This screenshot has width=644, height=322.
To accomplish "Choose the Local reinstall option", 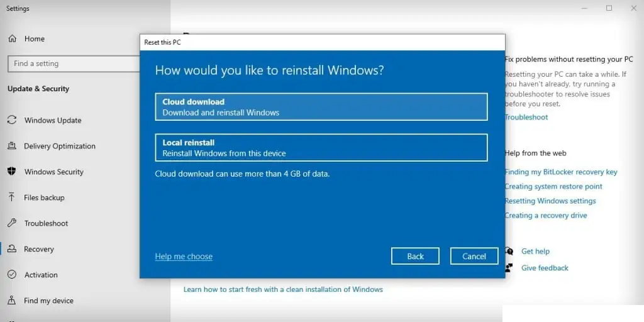I will 321,148.
